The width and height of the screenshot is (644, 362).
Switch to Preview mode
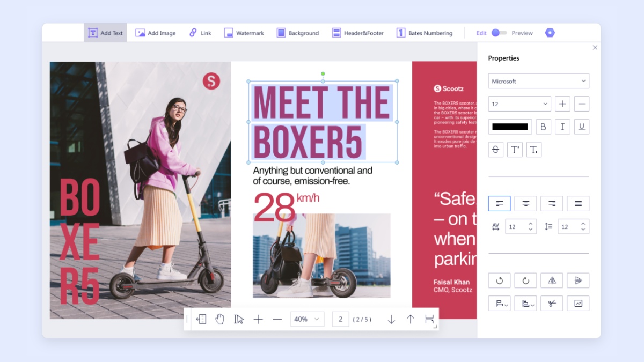pyautogui.click(x=522, y=33)
